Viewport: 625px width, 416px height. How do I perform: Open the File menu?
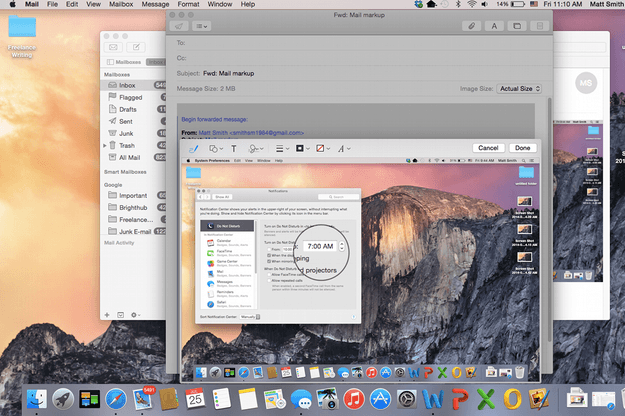click(52, 4)
